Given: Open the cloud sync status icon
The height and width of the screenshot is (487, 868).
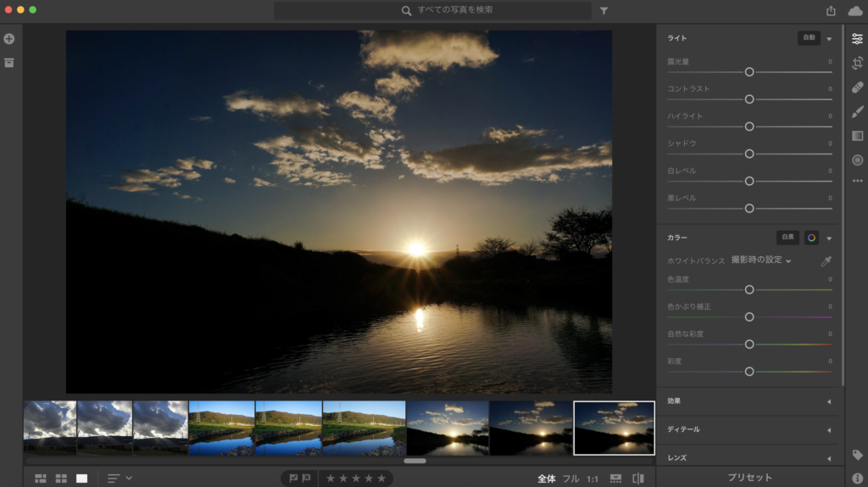Looking at the screenshot, I should click(x=854, y=10).
